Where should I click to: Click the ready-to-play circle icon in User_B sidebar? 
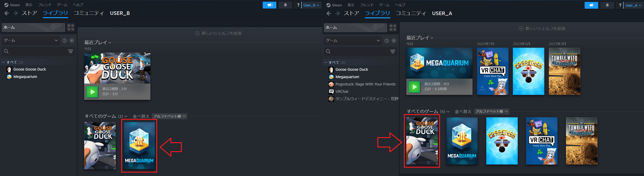72,40
